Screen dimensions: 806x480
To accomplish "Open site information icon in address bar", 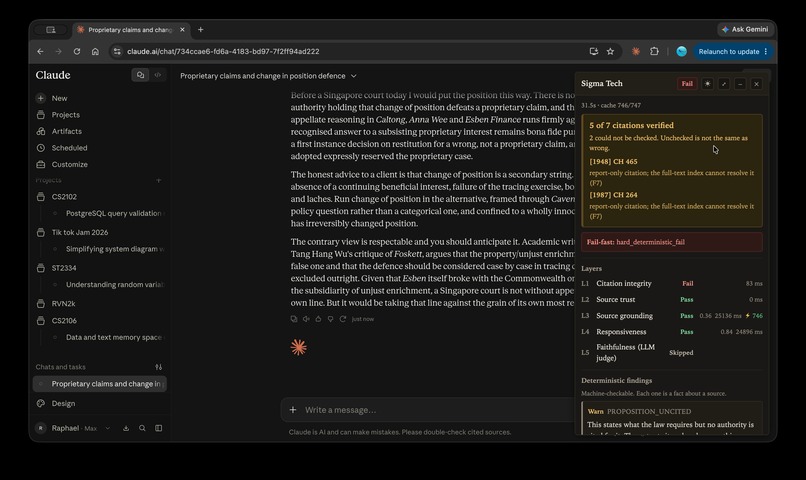I will pyautogui.click(x=117, y=51).
